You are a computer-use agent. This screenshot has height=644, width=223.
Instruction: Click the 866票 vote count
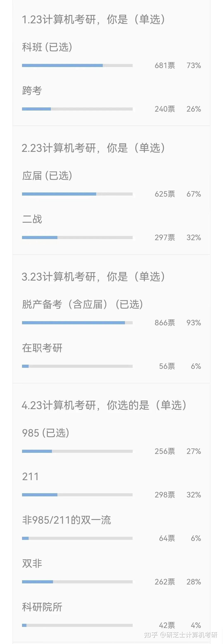click(165, 323)
